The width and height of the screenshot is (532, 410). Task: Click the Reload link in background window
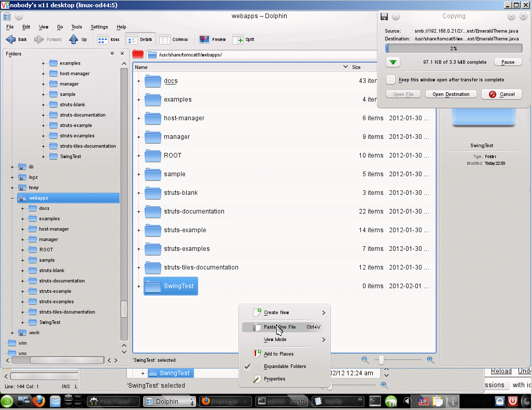[x=501, y=371]
